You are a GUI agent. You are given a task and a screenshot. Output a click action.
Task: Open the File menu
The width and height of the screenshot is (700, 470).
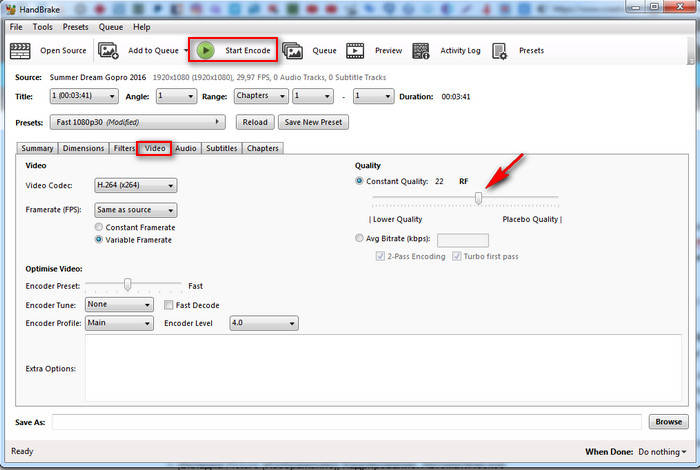[16, 27]
